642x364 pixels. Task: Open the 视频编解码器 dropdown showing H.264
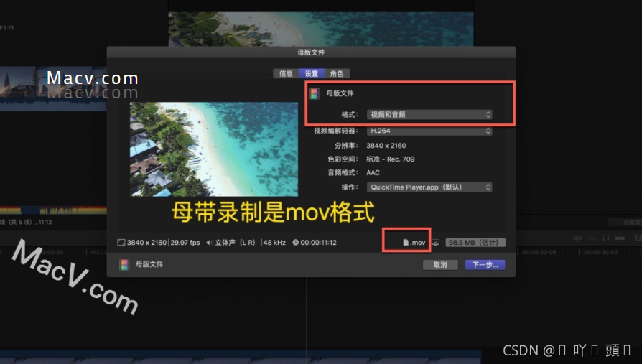click(x=429, y=131)
